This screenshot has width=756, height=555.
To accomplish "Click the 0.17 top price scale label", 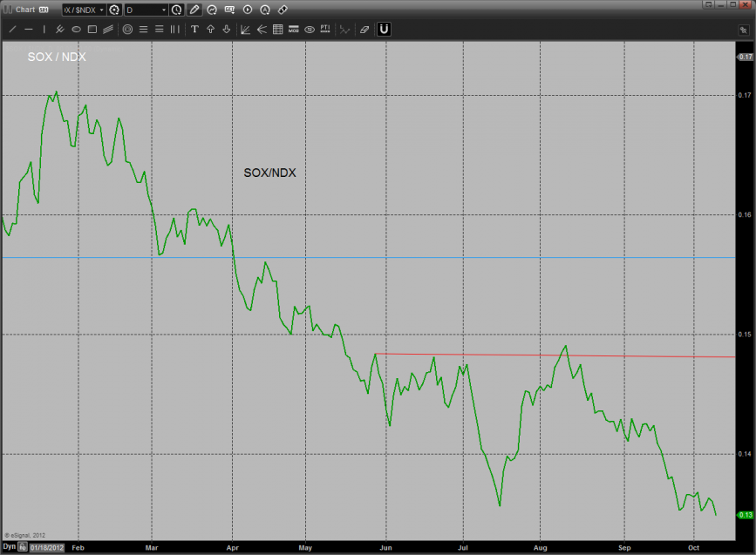I will click(x=746, y=57).
